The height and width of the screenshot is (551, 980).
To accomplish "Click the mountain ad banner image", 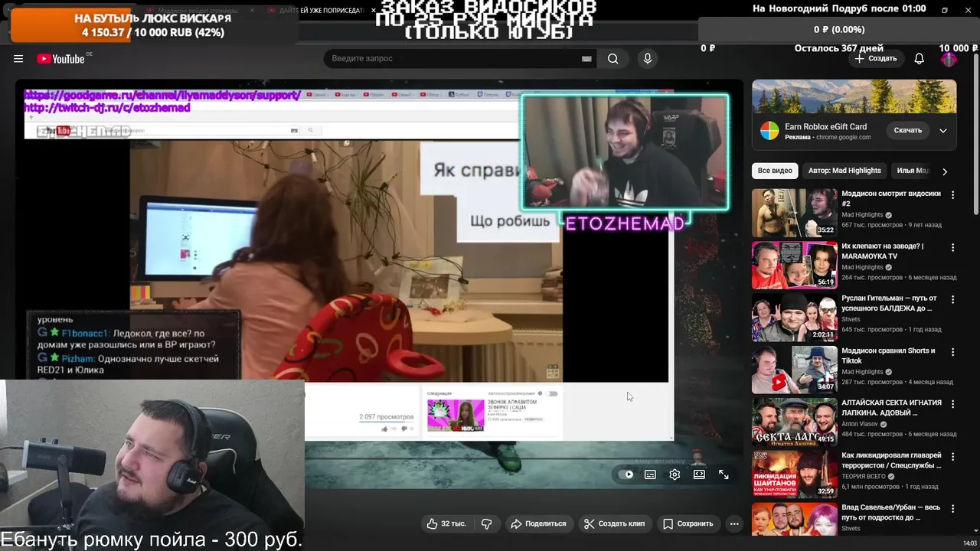I will [x=854, y=96].
